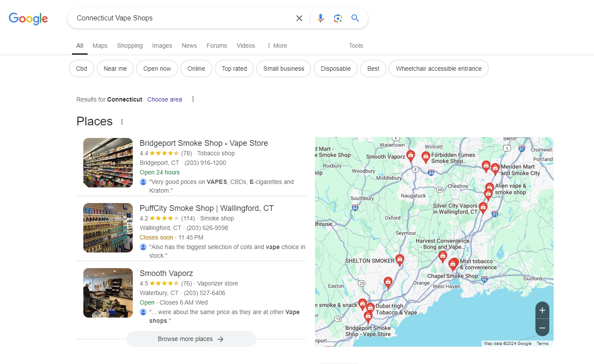The image size is (594, 364).
Task: Open Smooth Vaporz store photo thumbnail
Action: 108,293
